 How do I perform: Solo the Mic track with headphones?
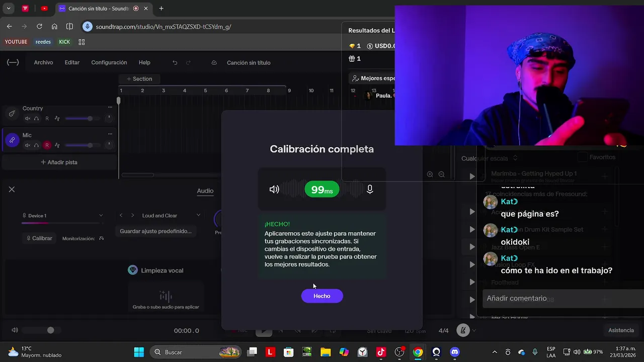[x=36, y=145]
